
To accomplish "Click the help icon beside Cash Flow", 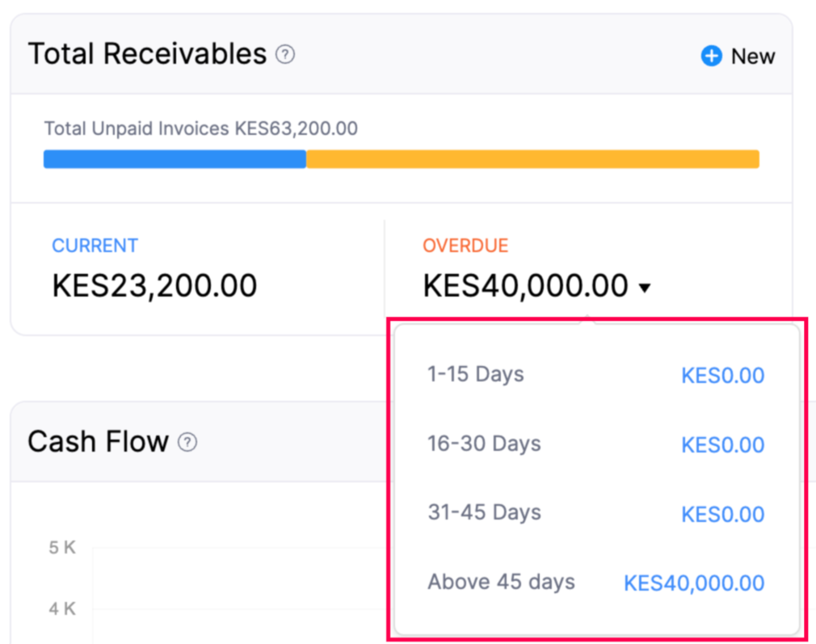I will (x=188, y=442).
